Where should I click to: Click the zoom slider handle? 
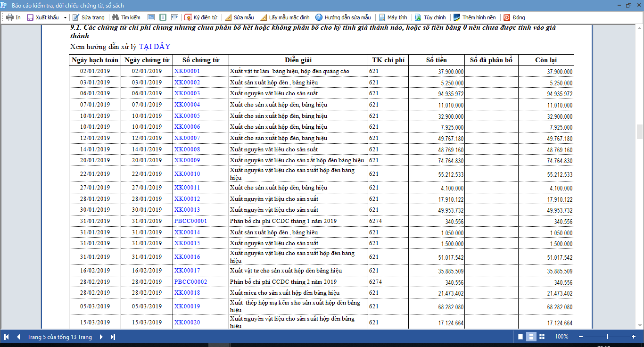click(607, 337)
